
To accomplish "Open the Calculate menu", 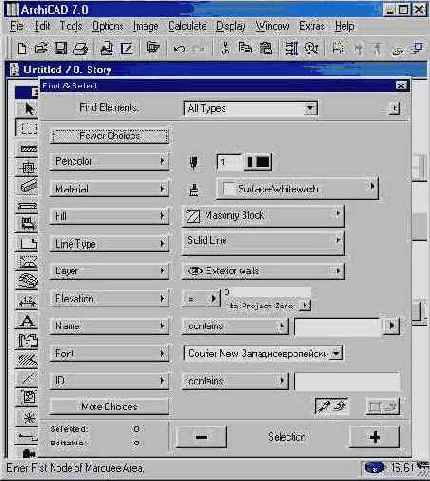I will pyautogui.click(x=187, y=26).
